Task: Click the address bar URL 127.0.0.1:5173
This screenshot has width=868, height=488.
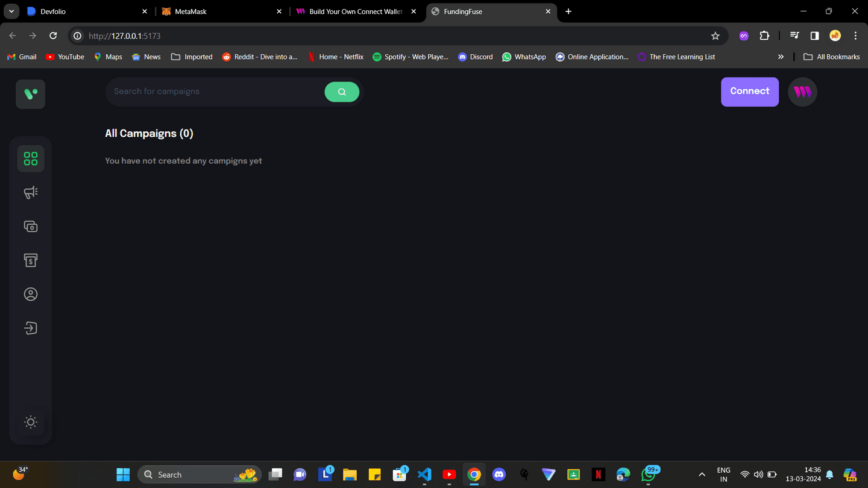Action: [x=125, y=36]
